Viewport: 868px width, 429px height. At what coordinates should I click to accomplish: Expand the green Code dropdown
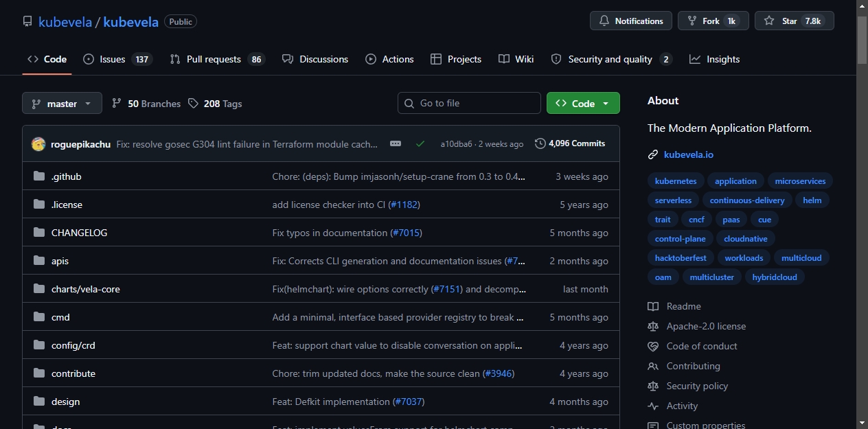tap(583, 103)
